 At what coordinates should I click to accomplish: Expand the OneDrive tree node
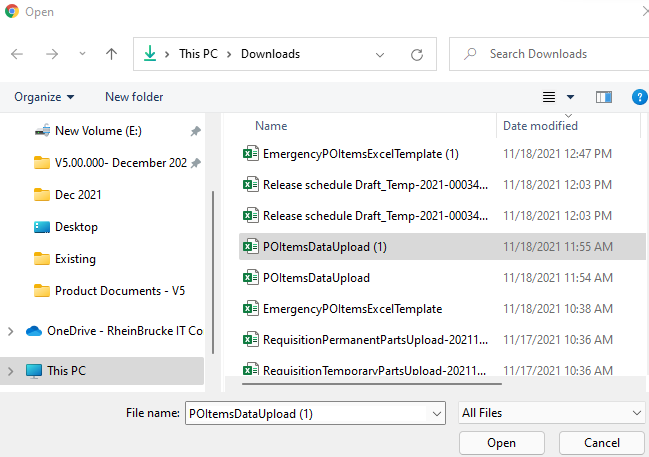click(11, 331)
